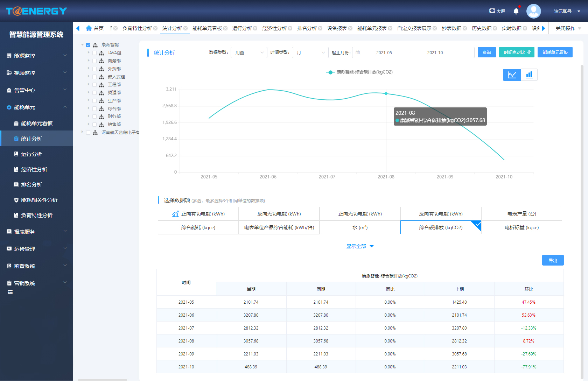Open the notification bell
Screen dimensions: 588x381
point(516,11)
